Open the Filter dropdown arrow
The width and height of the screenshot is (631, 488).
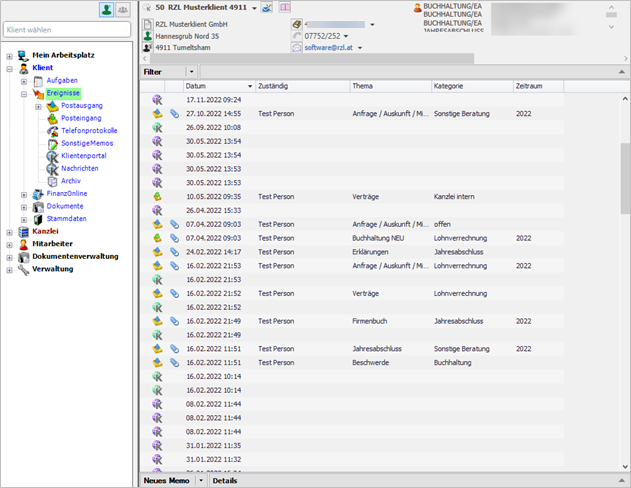tap(192, 72)
